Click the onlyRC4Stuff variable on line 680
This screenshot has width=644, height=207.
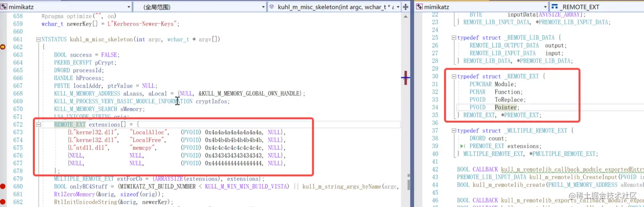pyautogui.click(x=90, y=186)
